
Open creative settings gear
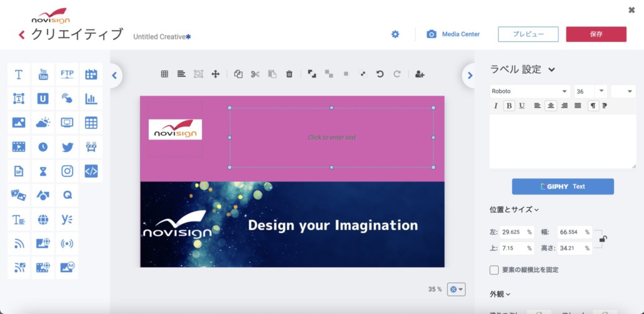pyautogui.click(x=395, y=34)
